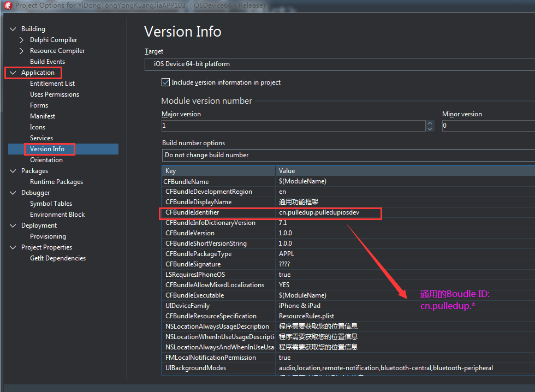Collapse the Application section
Screen dimensions: 535x392
(x=12, y=72)
